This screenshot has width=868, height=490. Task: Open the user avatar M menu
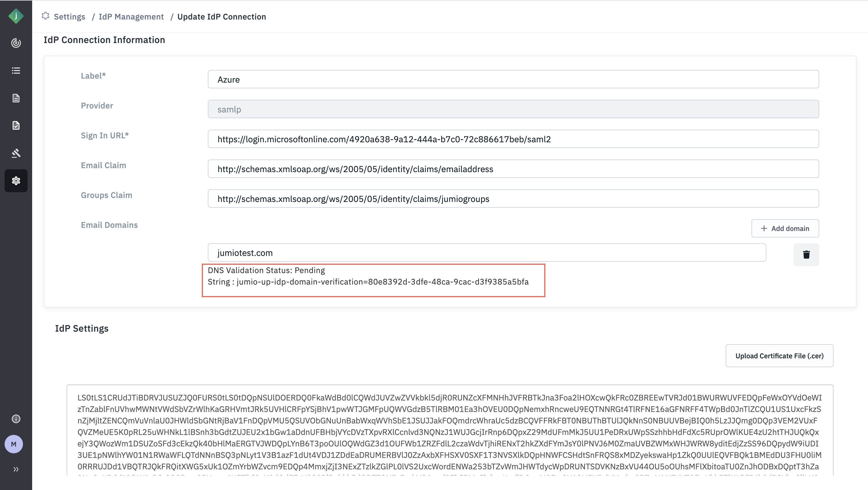(x=14, y=444)
